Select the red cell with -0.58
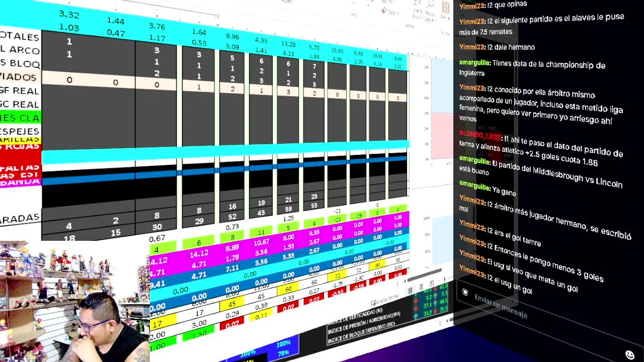 pyautogui.click(x=358, y=287)
